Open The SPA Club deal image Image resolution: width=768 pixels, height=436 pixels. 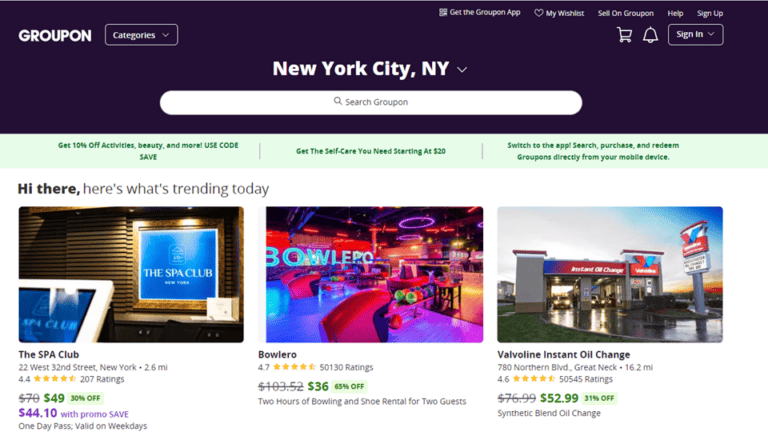(131, 274)
